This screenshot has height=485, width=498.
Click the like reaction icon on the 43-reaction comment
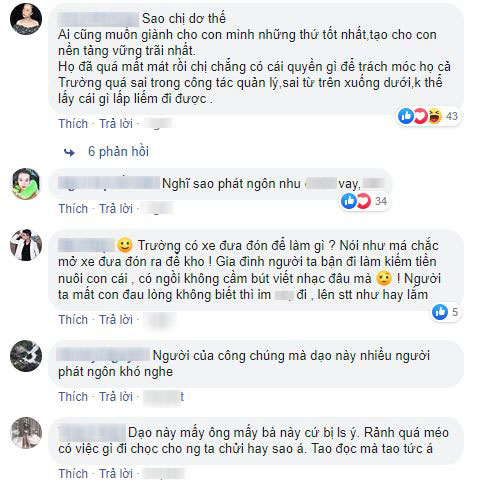406,116
